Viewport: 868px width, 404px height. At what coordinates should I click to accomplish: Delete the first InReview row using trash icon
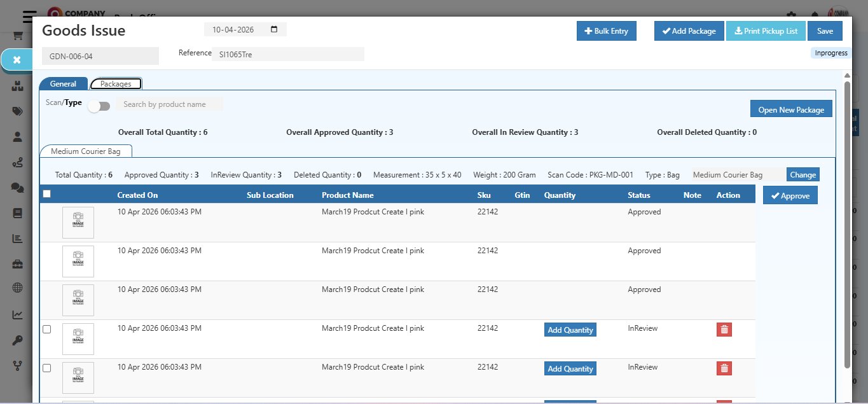point(723,330)
